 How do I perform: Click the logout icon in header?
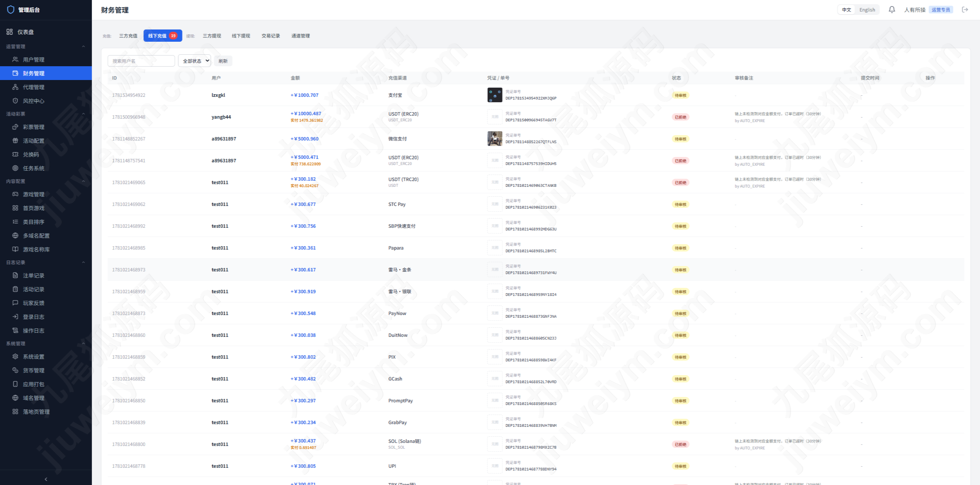click(x=965, y=10)
